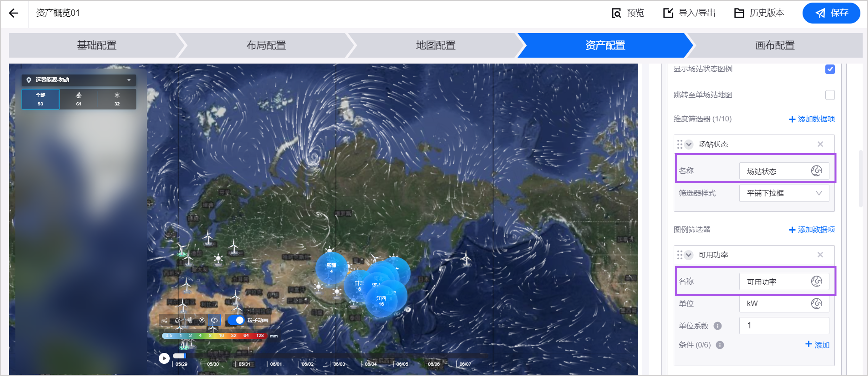This screenshot has height=376, width=868.
Task: Click the 保存 save button
Action: coord(831,13)
